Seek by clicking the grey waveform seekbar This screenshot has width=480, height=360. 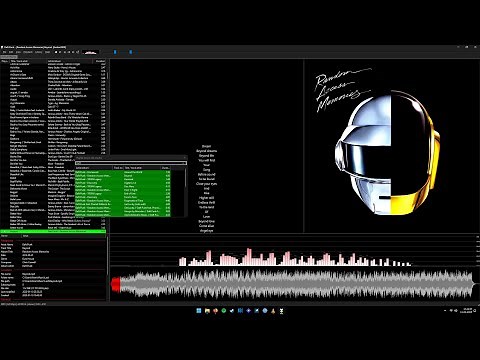point(297,284)
